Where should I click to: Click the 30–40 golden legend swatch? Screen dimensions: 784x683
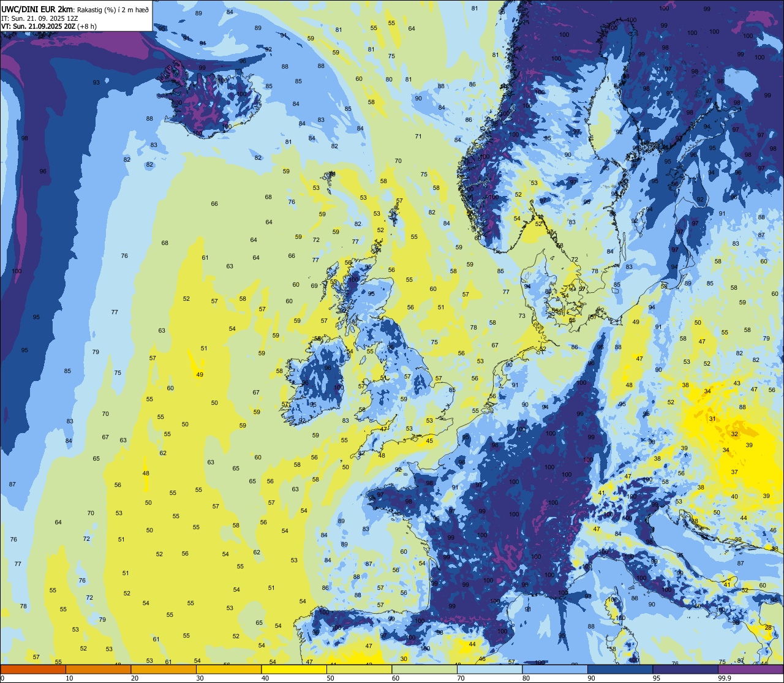click(228, 669)
